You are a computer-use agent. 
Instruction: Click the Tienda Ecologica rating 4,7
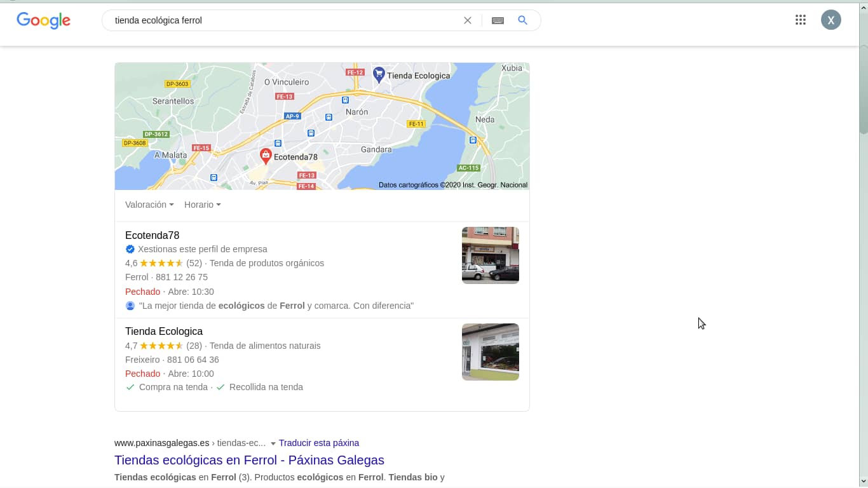pyautogui.click(x=154, y=346)
